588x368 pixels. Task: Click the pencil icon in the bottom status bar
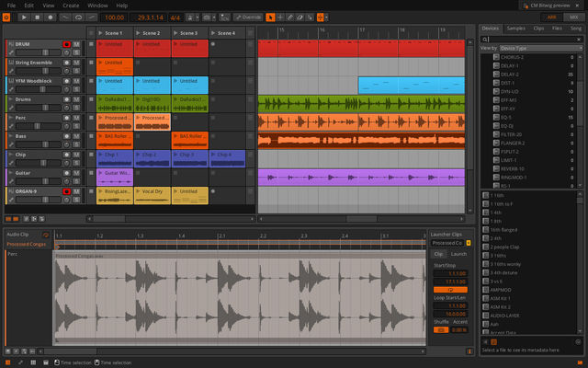(20, 362)
